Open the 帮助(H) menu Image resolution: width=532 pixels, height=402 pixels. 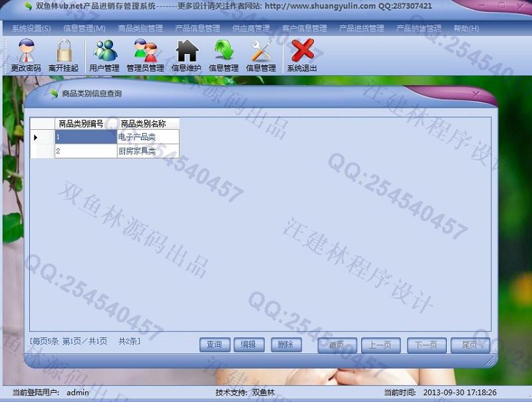[467, 28]
